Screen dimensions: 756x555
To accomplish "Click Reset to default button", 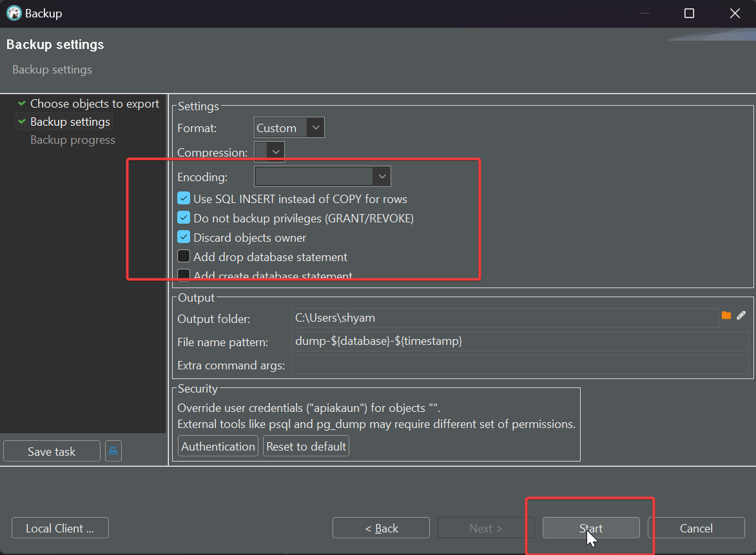I will (306, 446).
